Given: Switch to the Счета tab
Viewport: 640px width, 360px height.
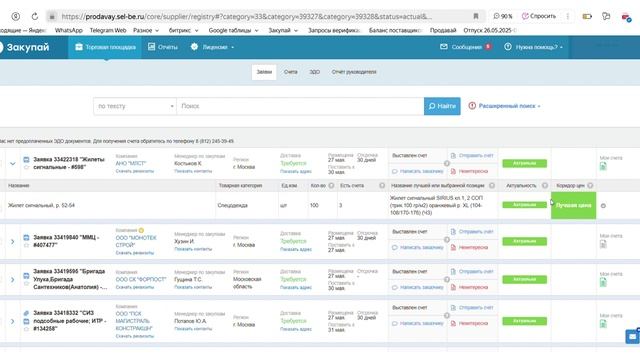Looking at the screenshot, I should 291,72.
